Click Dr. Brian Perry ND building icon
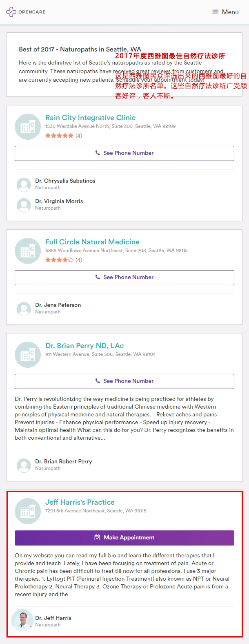Viewport: 249px width, 644px height. point(28,355)
